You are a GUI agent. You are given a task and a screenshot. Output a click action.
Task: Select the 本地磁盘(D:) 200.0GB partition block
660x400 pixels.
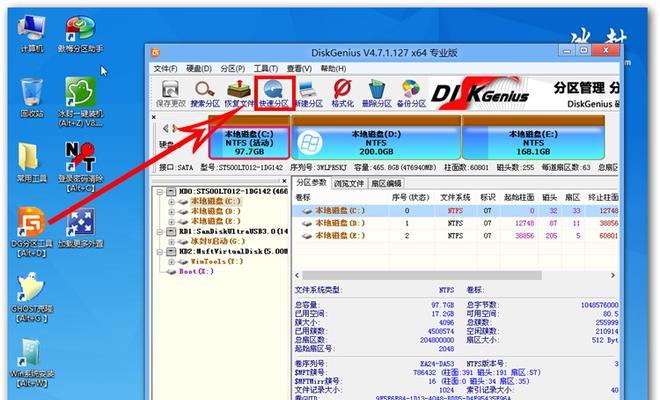coord(376,142)
